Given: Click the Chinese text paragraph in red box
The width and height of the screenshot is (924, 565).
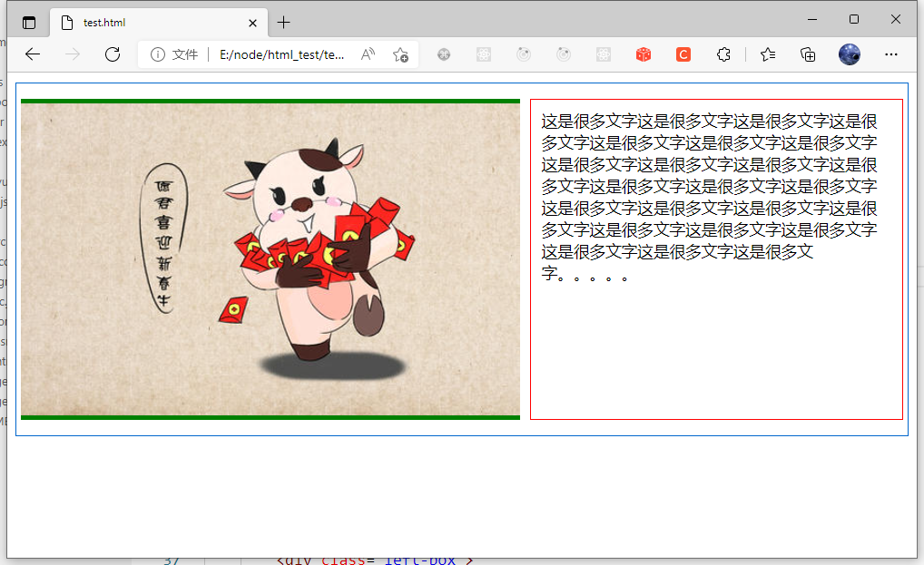Looking at the screenshot, I should tap(709, 197).
